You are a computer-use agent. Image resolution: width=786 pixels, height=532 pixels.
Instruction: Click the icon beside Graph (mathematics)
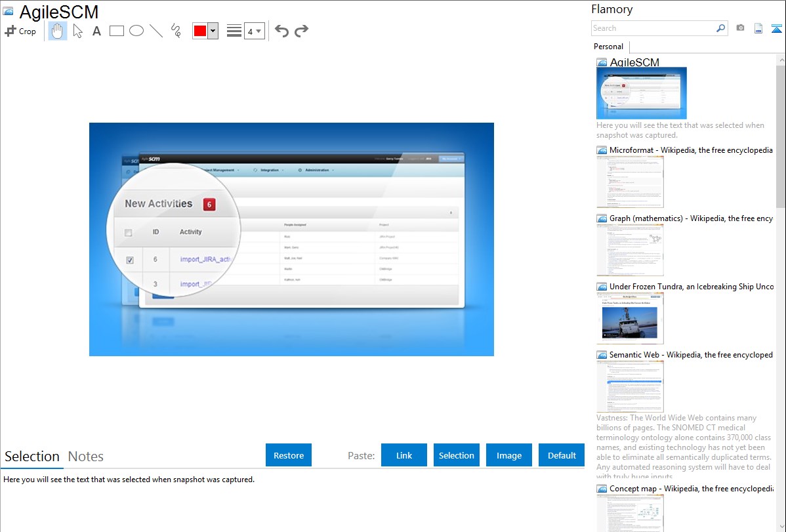click(x=602, y=218)
